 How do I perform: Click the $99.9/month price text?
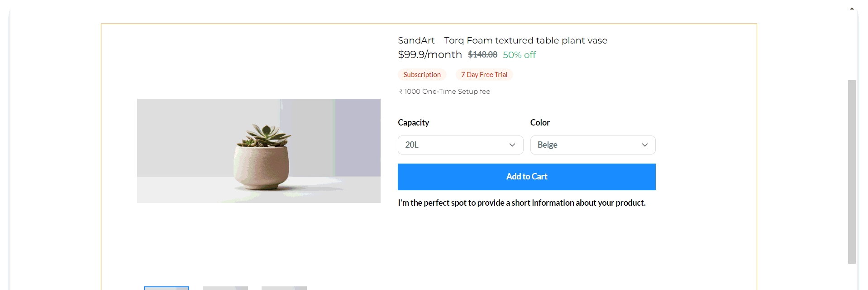click(x=429, y=55)
